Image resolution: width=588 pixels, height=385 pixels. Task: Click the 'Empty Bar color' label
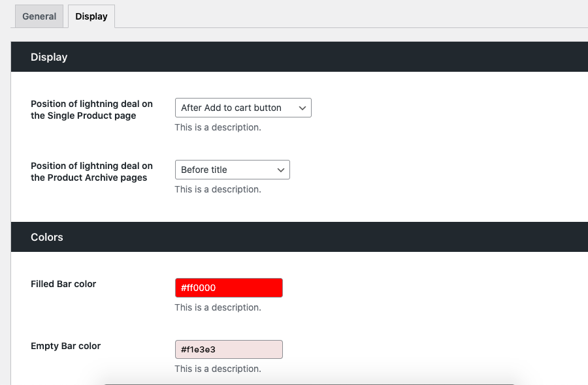(x=65, y=346)
